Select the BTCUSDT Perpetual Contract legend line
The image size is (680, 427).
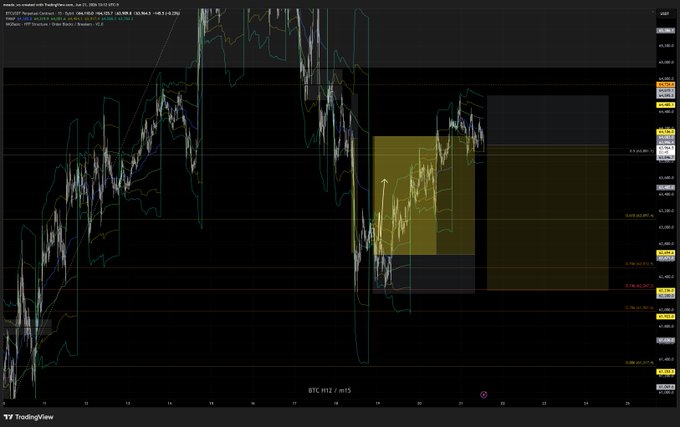[92, 13]
